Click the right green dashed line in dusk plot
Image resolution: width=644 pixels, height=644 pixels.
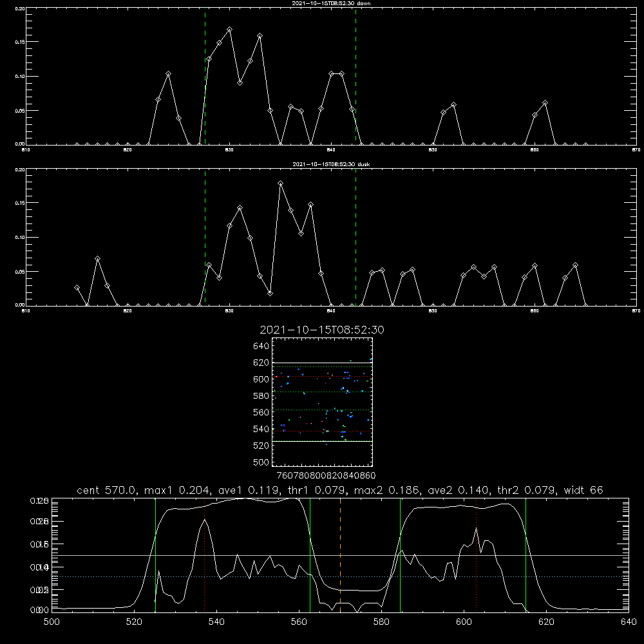(x=355, y=238)
